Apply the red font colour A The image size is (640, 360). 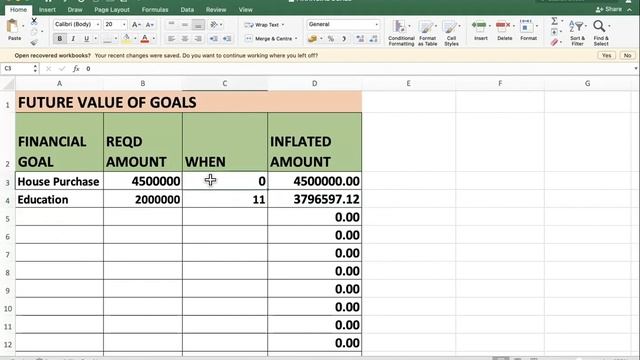tap(144, 39)
